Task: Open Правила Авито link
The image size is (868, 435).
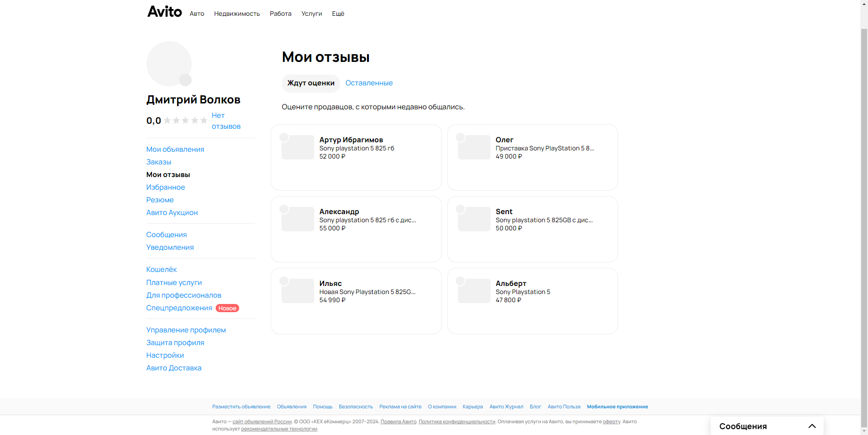Action: point(398,421)
